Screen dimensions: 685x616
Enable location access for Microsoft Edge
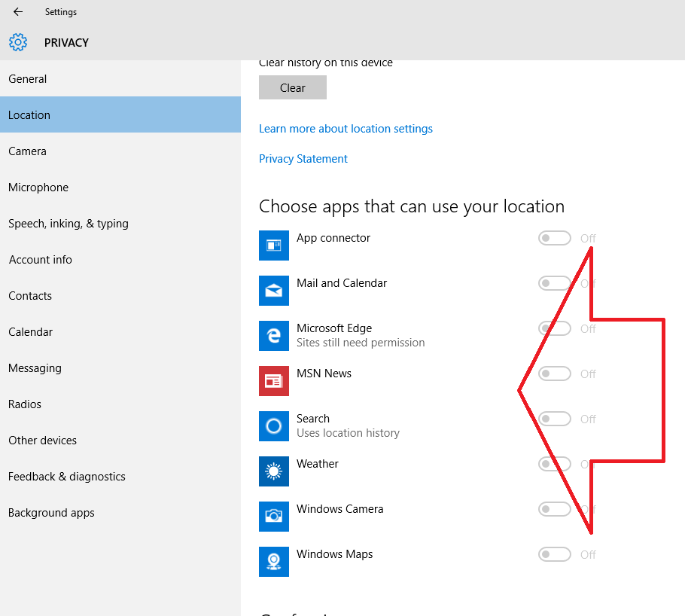pos(555,328)
